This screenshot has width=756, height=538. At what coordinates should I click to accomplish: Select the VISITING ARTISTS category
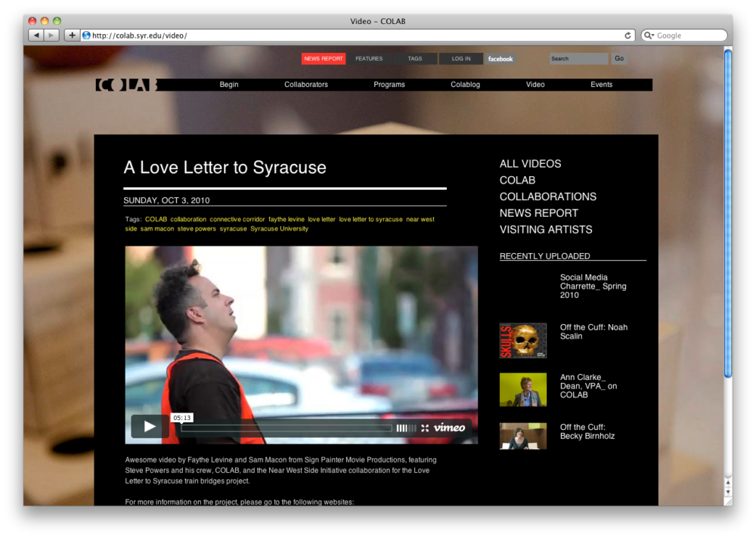point(546,230)
